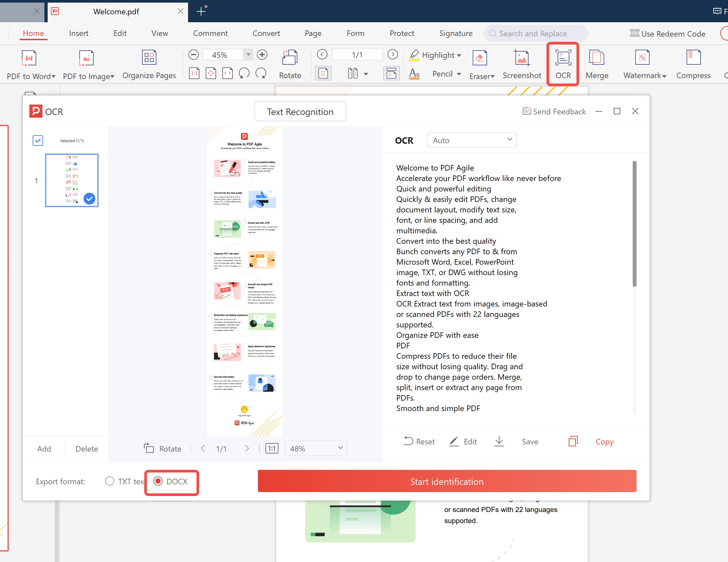Open the Convert tab
Screen dimensions: 728x562
(x=266, y=33)
